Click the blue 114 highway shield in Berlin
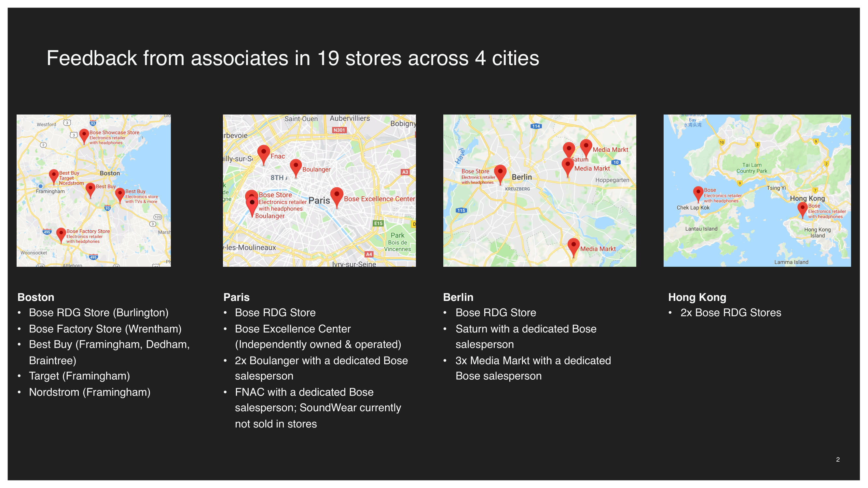Screen dimensions: 868x488 [536, 126]
